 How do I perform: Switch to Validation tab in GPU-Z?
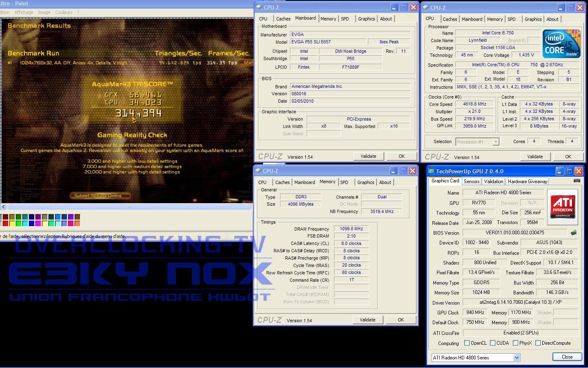click(493, 182)
